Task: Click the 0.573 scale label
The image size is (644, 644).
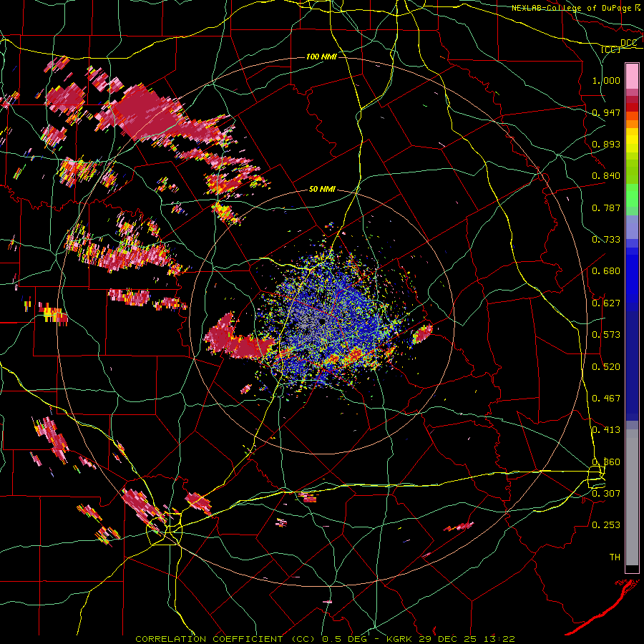Action: [606, 335]
